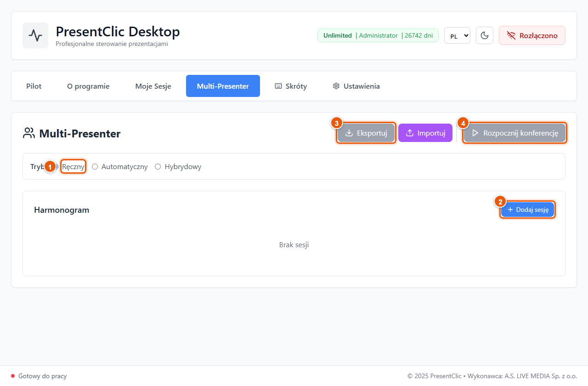Select the Multi-Presenter tab

coord(223,86)
